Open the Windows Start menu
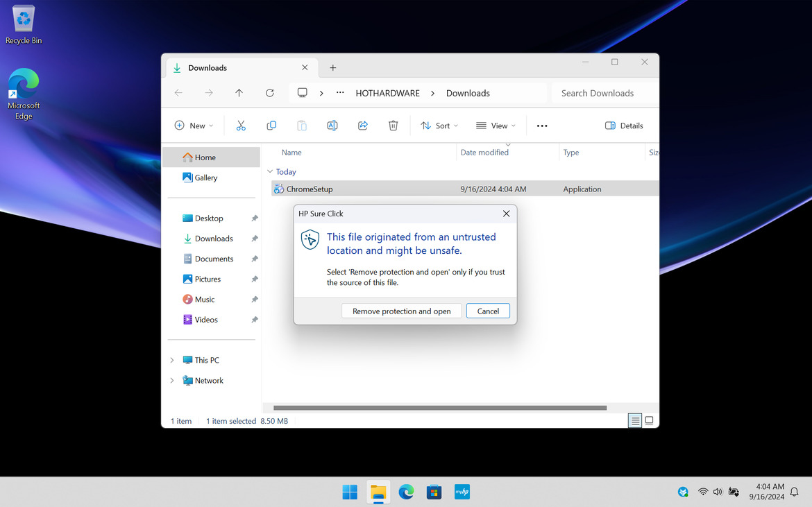 pos(350,492)
